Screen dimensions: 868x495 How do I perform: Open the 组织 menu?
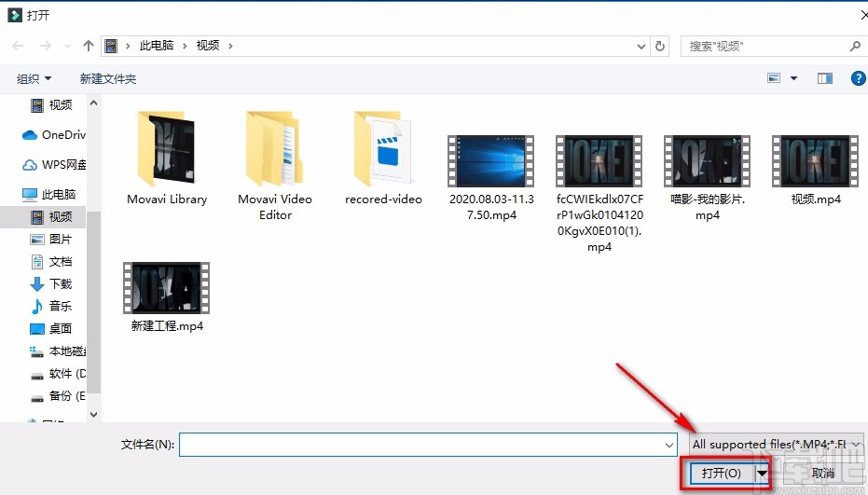[34, 78]
